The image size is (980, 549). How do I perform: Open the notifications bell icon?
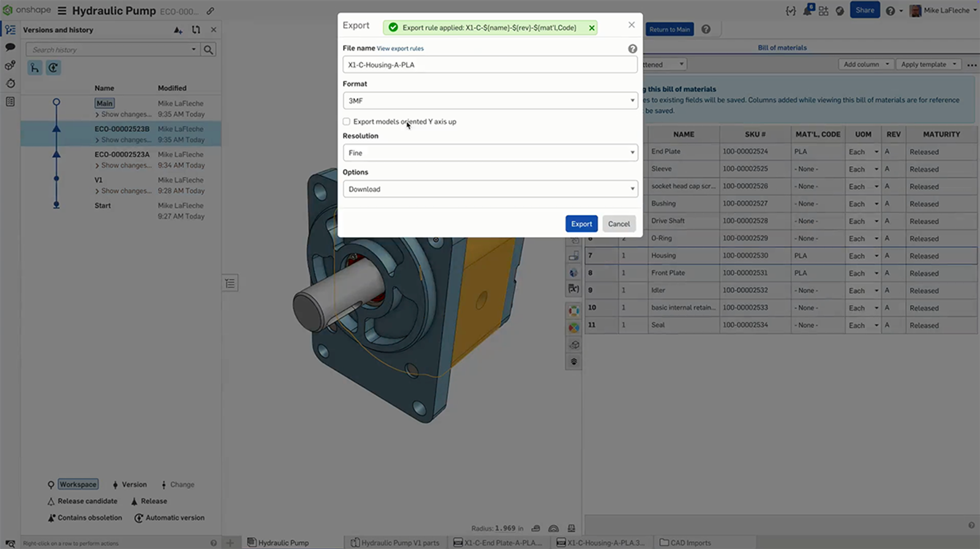807,10
